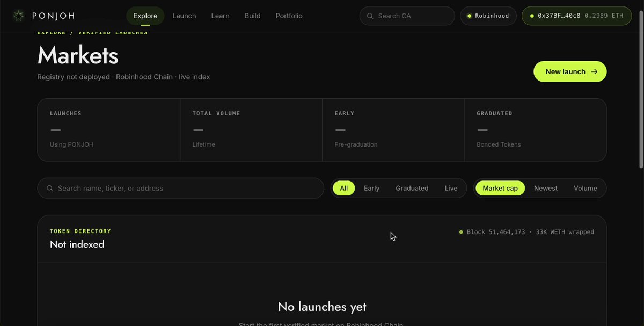Click the magnifier icon in token search field
The image size is (644, 326).
click(50, 189)
